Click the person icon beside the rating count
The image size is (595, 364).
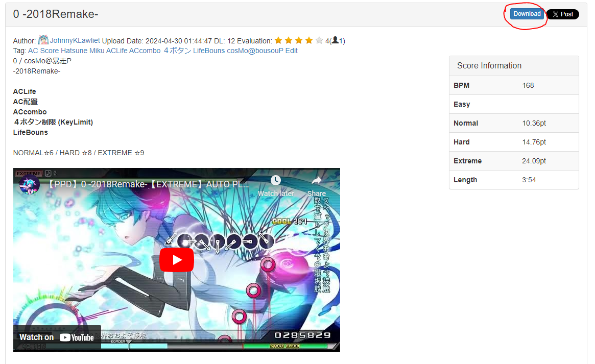(335, 40)
